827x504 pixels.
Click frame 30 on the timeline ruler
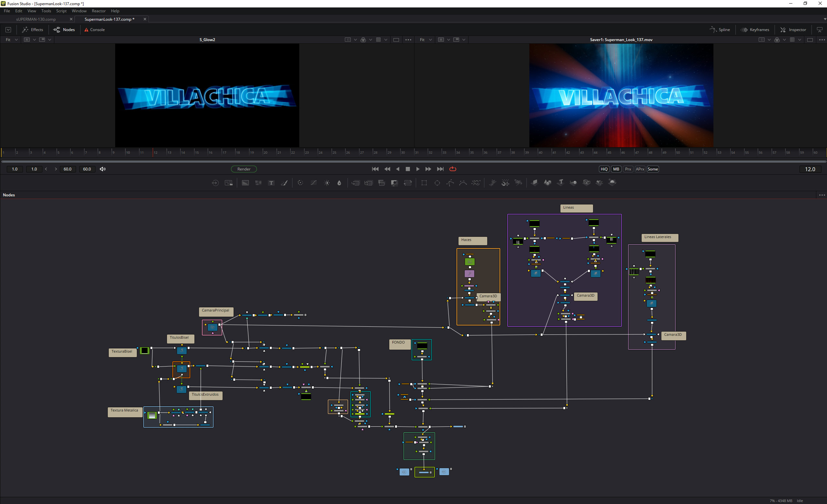pyautogui.click(x=401, y=152)
